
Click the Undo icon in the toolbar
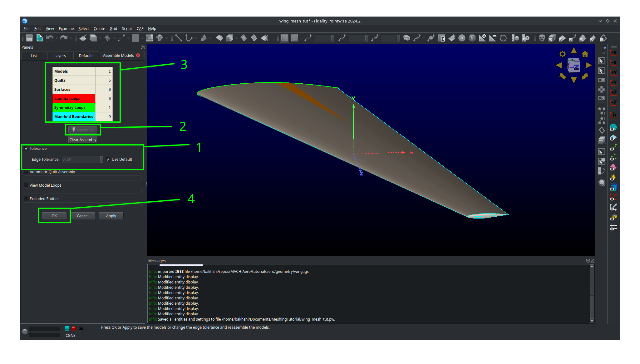tap(50, 38)
